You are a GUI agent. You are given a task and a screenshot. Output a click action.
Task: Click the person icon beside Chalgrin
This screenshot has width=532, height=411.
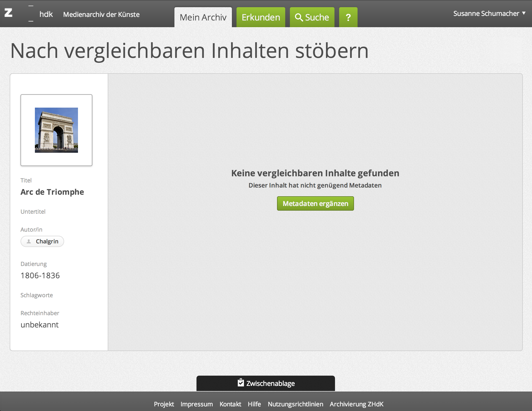(x=29, y=241)
